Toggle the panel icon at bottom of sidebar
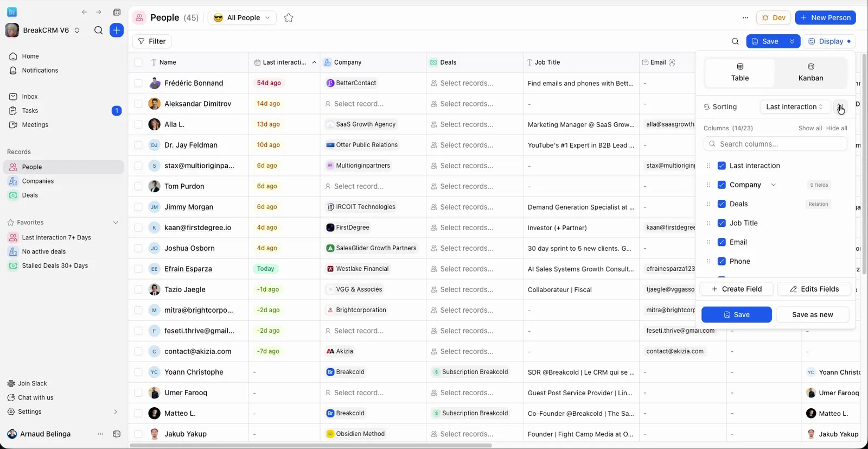Image resolution: width=868 pixels, height=449 pixels. coord(116,434)
